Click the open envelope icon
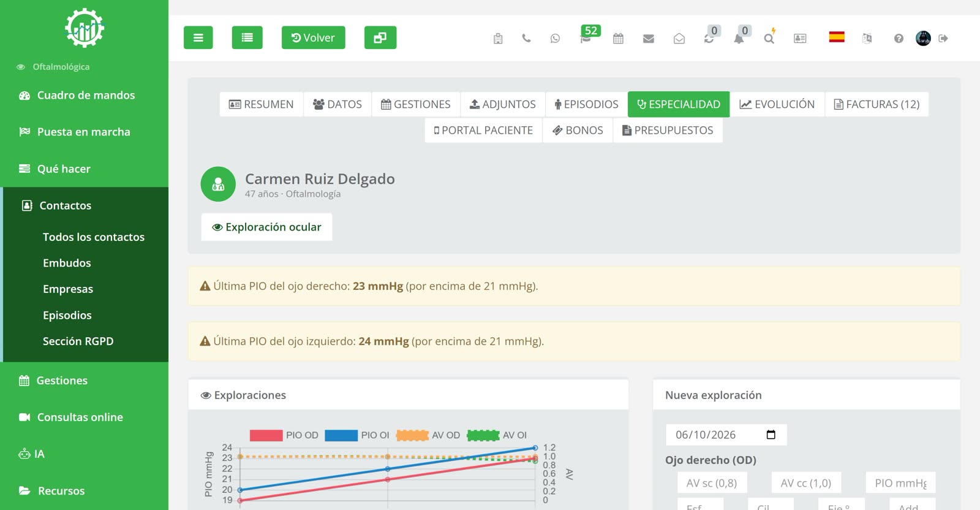The width and height of the screenshot is (980, 510). (x=679, y=39)
